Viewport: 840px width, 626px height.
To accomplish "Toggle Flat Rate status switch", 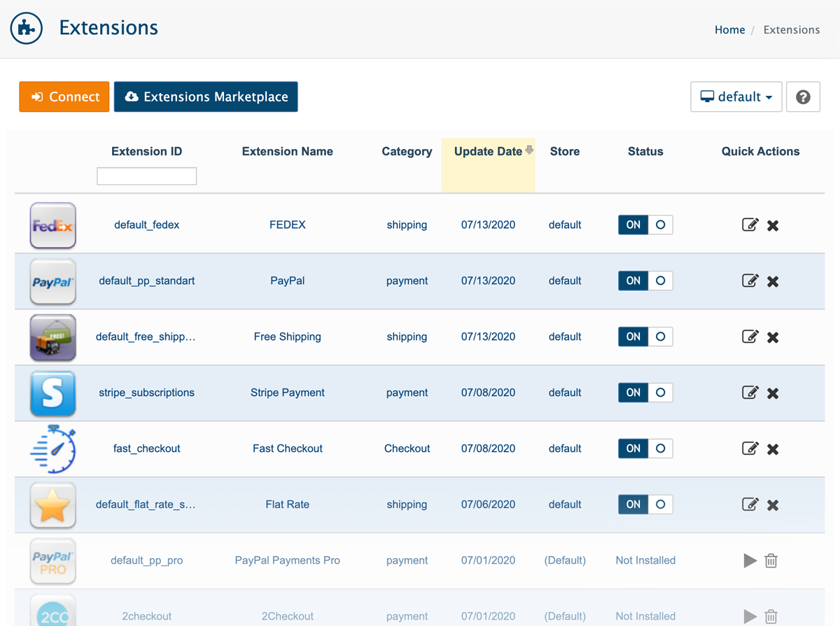I will pos(645,504).
